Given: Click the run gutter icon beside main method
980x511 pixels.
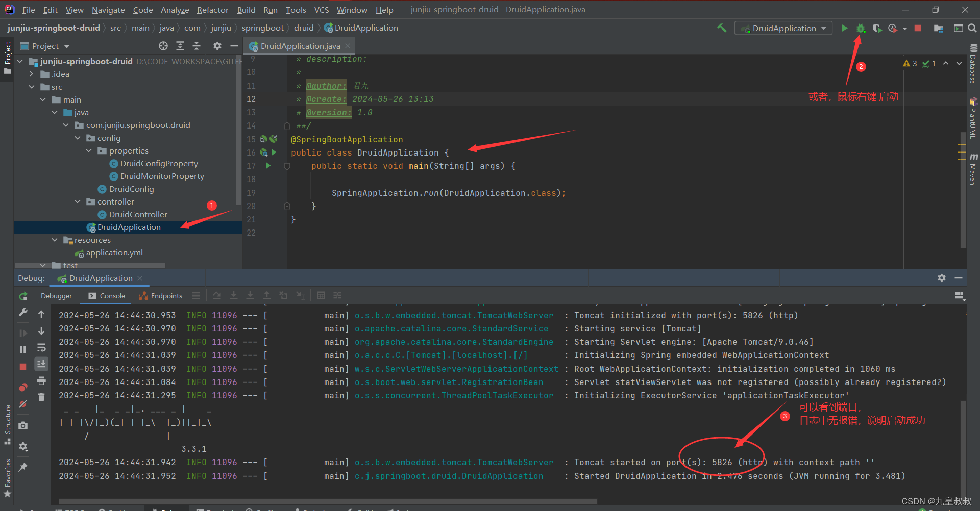Looking at the screenshot, I should tap(268, 166).
